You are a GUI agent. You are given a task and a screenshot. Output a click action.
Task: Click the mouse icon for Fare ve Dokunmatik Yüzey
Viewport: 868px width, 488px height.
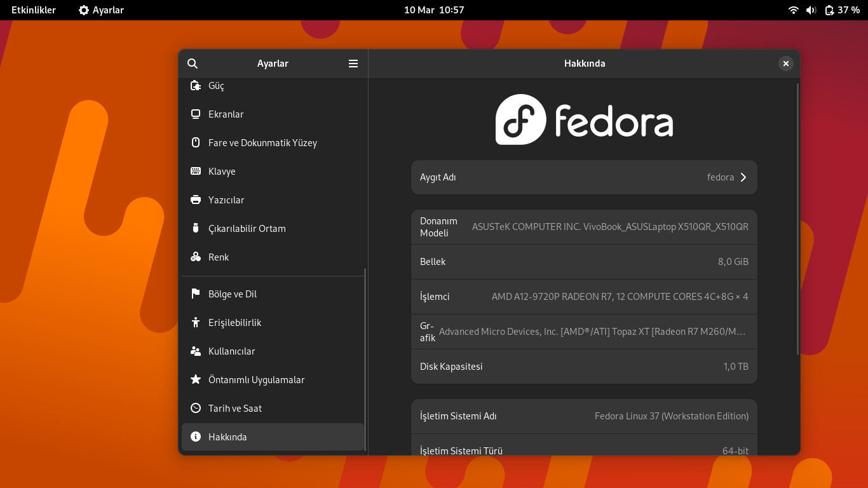(196, 143)
